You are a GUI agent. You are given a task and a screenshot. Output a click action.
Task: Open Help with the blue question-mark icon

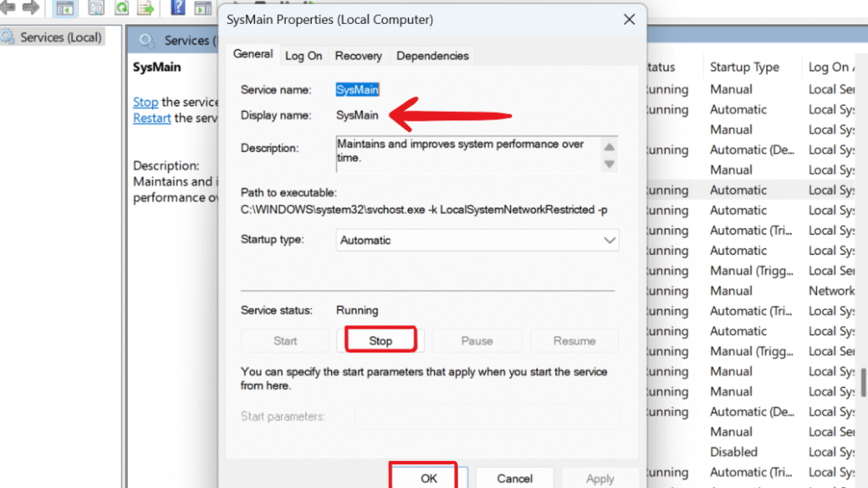(x=178, y=7)
